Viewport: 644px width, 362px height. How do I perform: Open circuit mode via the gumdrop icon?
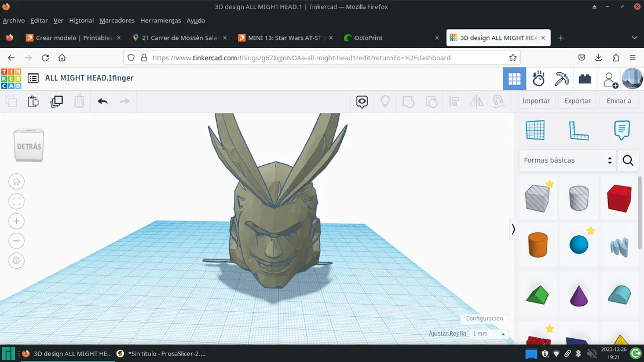pyautogui.click(x=538, y=78)
